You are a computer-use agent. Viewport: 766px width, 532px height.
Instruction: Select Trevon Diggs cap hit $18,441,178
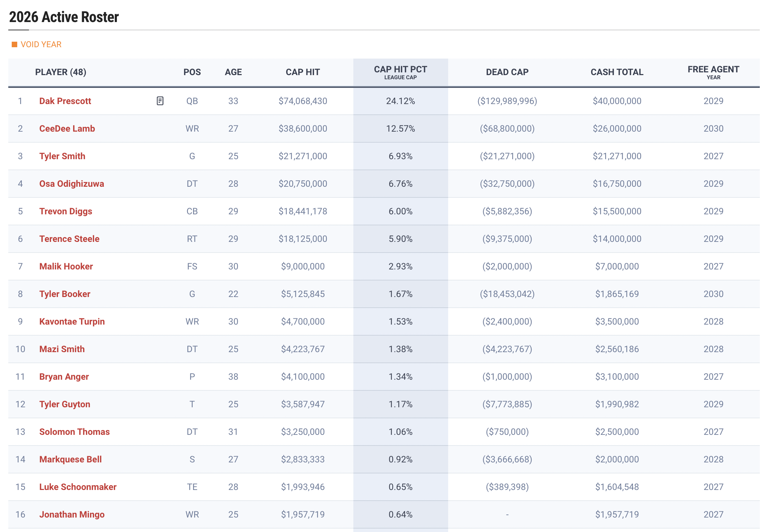coord(303,211)
